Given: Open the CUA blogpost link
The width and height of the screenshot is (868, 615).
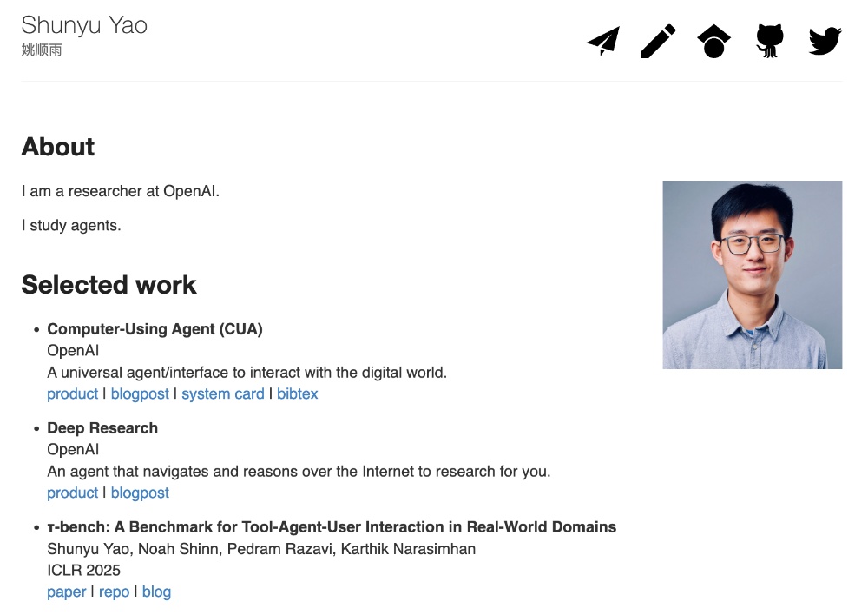Looking at the screenshot, I should (140, 393).
